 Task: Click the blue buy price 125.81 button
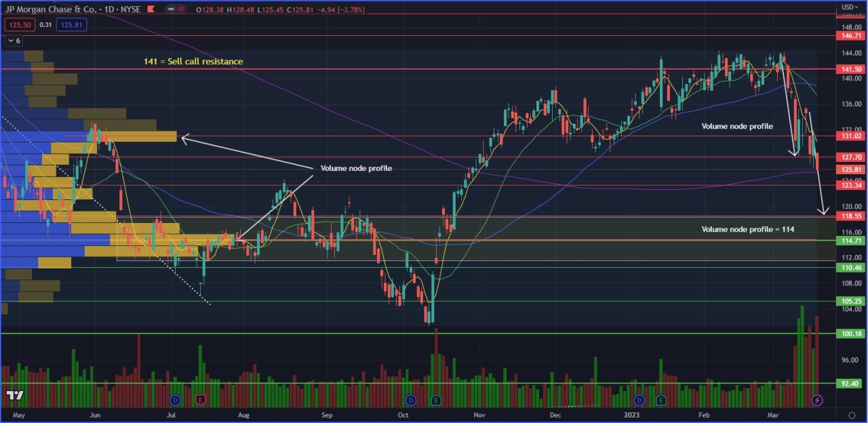71,25
